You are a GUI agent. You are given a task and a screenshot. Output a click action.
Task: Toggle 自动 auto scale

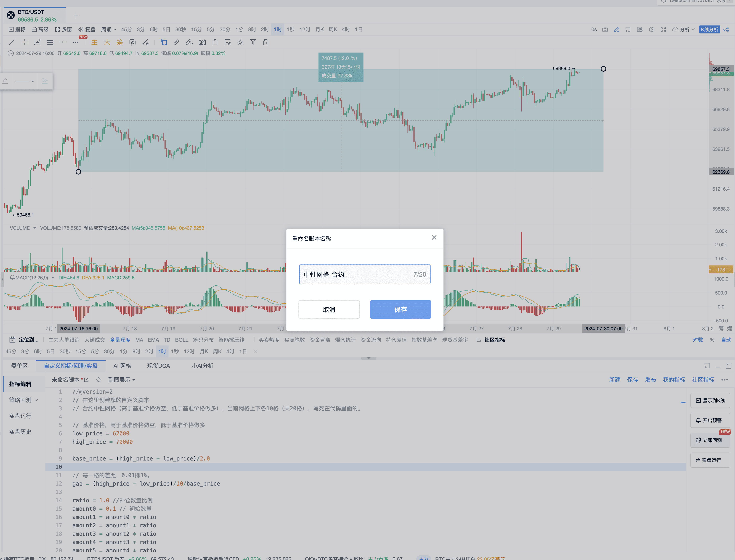(x=726, y=340)
